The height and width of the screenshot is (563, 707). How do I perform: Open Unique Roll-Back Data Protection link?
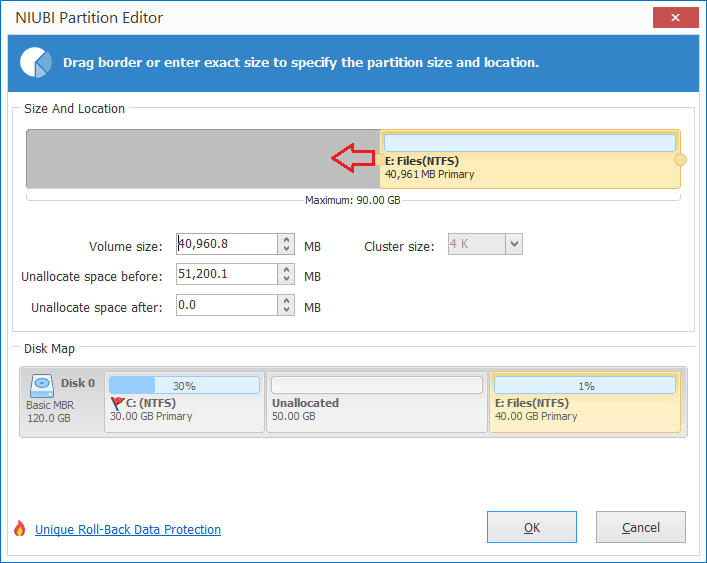tap(128, 529)
